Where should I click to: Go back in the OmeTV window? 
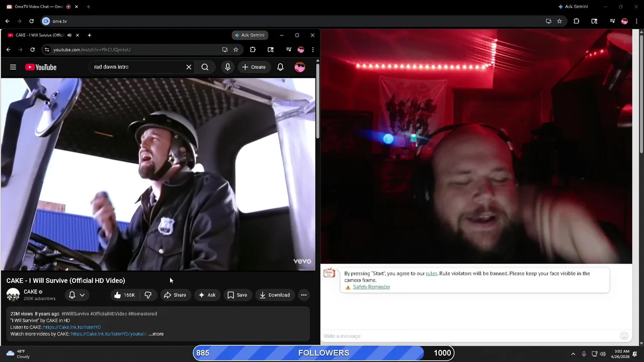pos(7,21)
